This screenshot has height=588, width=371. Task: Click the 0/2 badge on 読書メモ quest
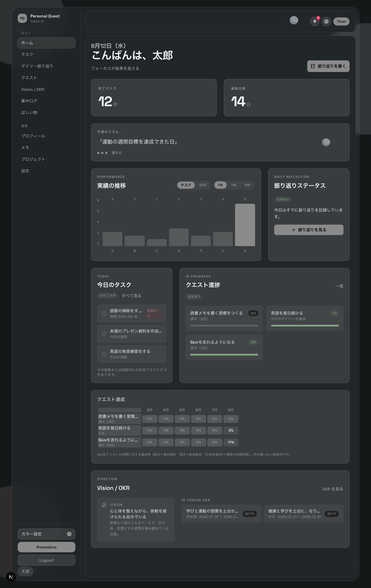253,313
